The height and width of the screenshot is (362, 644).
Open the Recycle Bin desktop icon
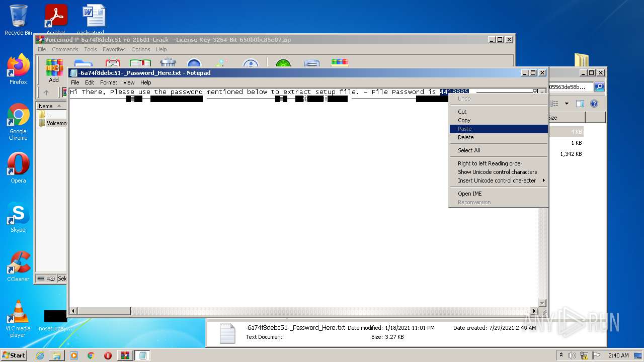tap(18, 20)
